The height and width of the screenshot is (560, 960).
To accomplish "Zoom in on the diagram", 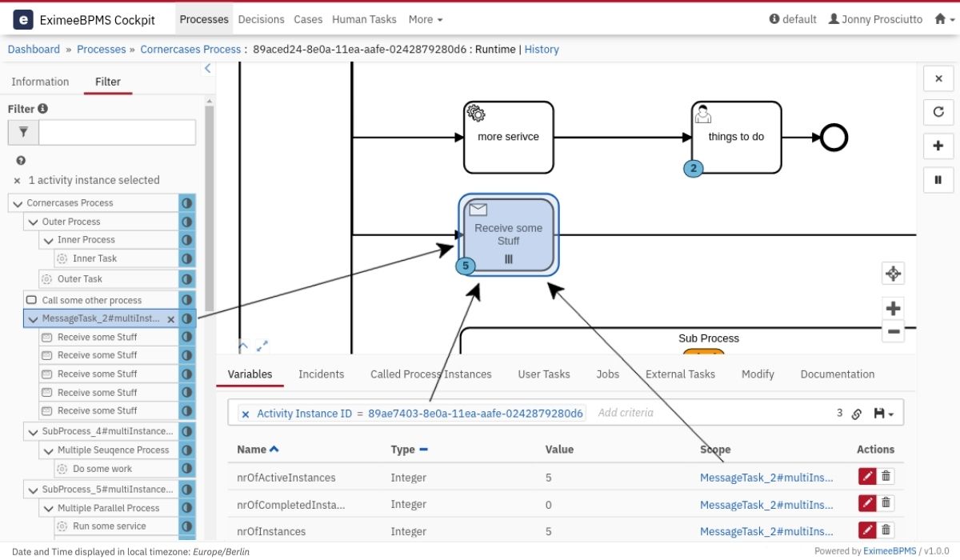I will coord(894,308).
